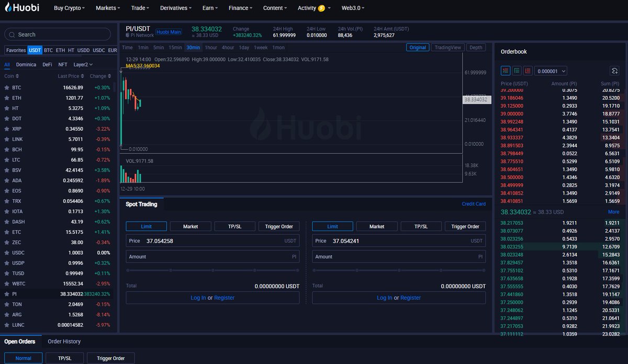The image size is (628, 364).
Task: Filter coin list by DeFi
Action: coord(47,65)
